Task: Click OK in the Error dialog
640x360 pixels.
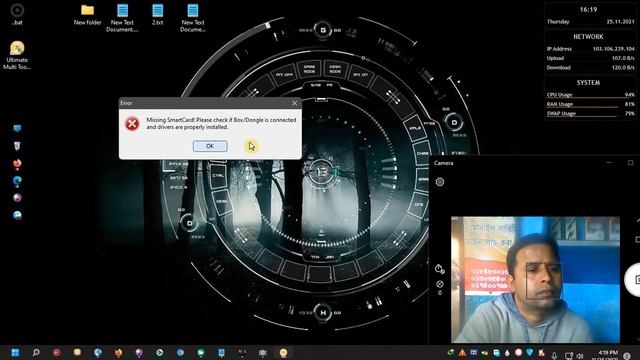Action: (x=210, y=146)
